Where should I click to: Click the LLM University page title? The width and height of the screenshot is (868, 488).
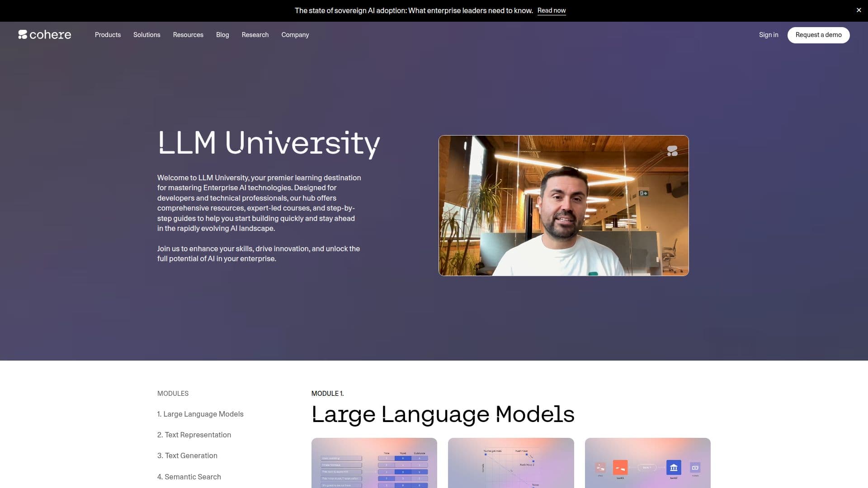coord(269,144)
